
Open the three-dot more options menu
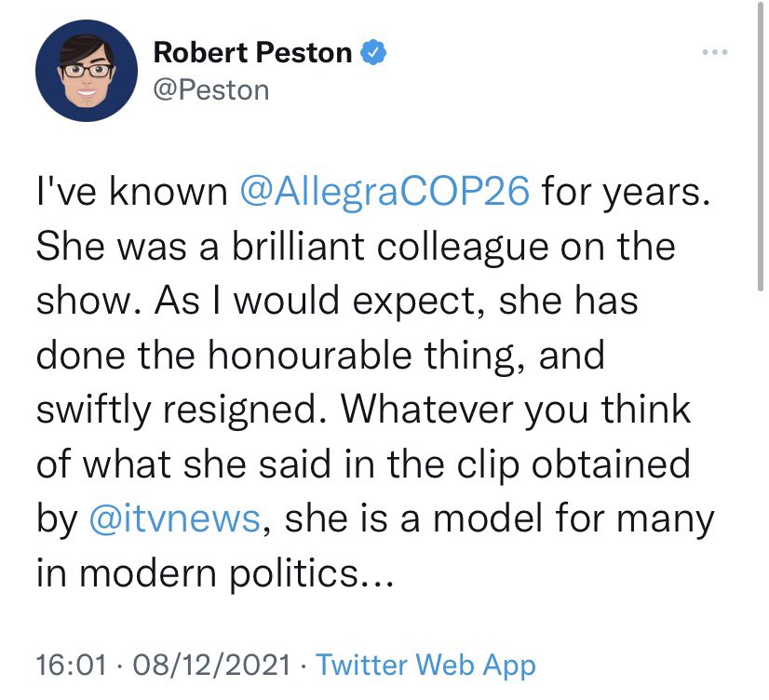tap(715, 52)
